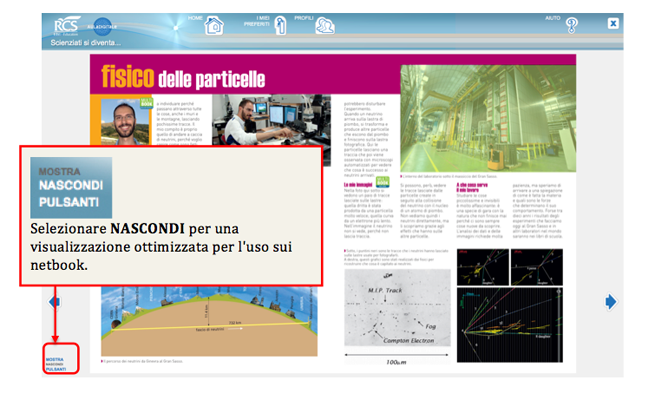The image size is (655, 400).
Task: Click the 'Compton Electron' label in the image
Action: click(409, 341)
